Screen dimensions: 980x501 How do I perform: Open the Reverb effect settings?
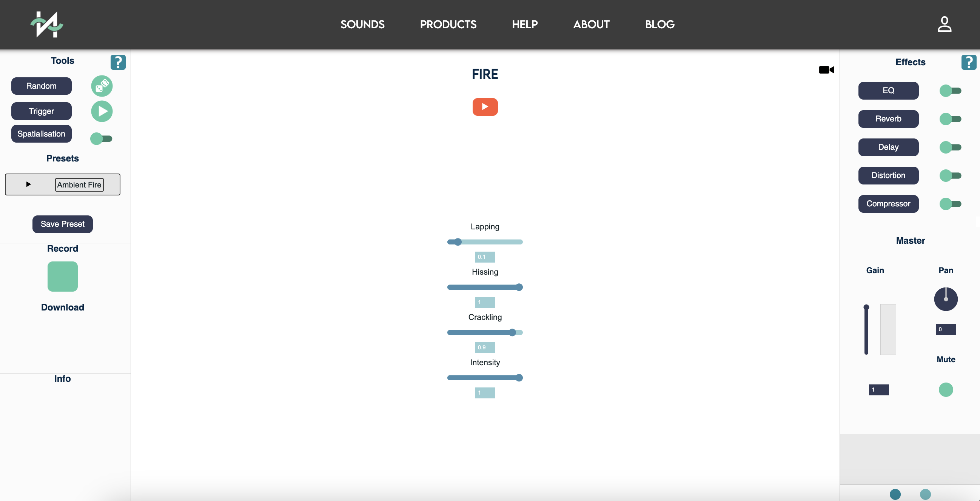pyautogui.click(x=888, y=119)
